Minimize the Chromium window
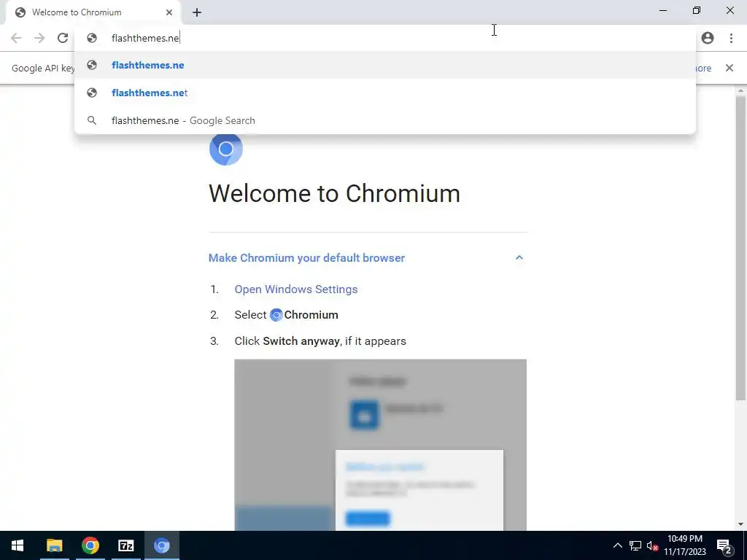 [x=663, y=10]
